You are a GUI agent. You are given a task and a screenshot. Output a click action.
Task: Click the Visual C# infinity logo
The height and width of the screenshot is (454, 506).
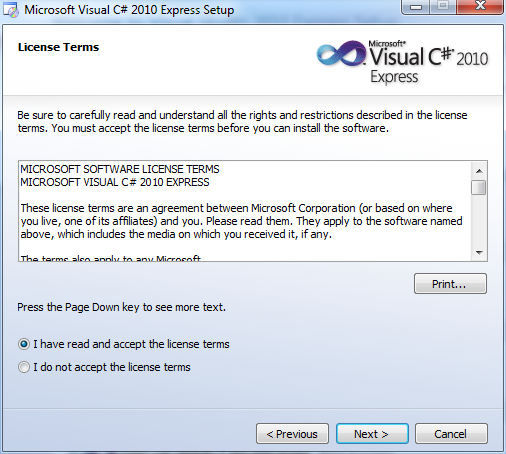click(341, 53)
